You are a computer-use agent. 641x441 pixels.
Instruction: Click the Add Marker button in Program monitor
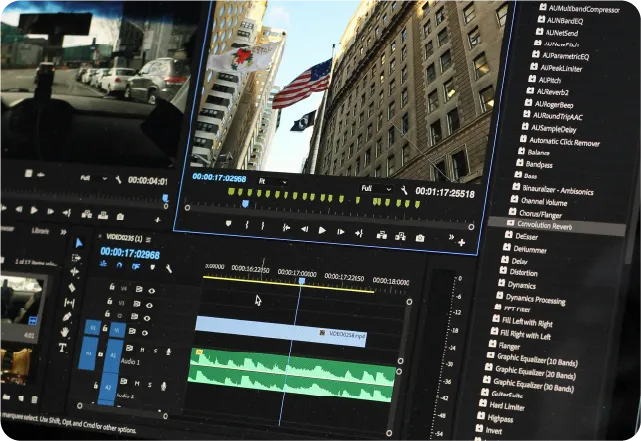[230, 223]
